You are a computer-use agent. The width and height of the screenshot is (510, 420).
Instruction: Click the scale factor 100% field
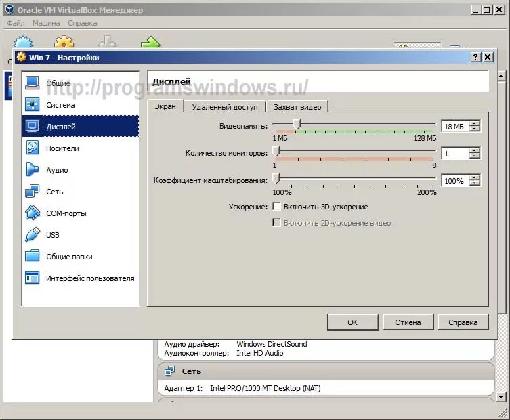[456, 181]
